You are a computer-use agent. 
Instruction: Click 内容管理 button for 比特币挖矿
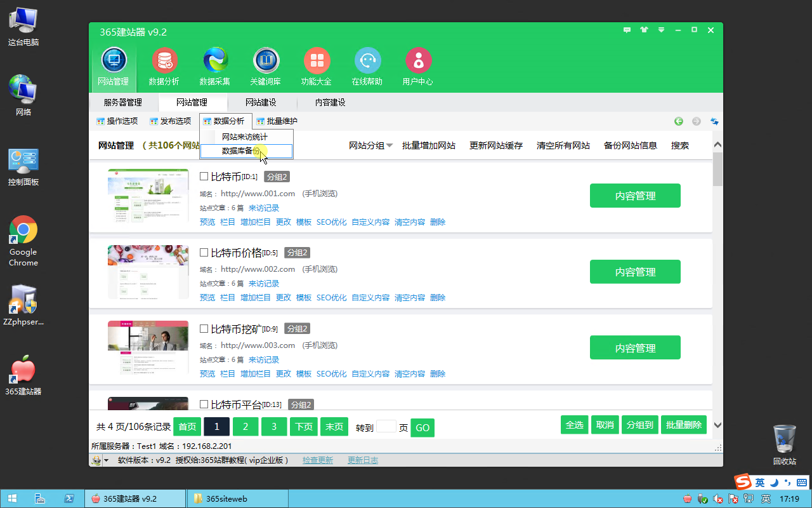click(x=635, y=348)
